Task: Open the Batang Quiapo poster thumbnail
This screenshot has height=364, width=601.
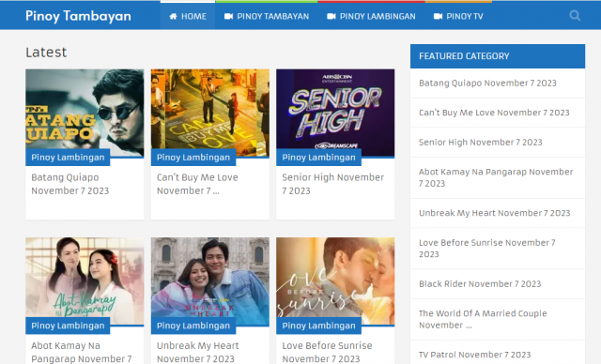Action: pos(85,113)
